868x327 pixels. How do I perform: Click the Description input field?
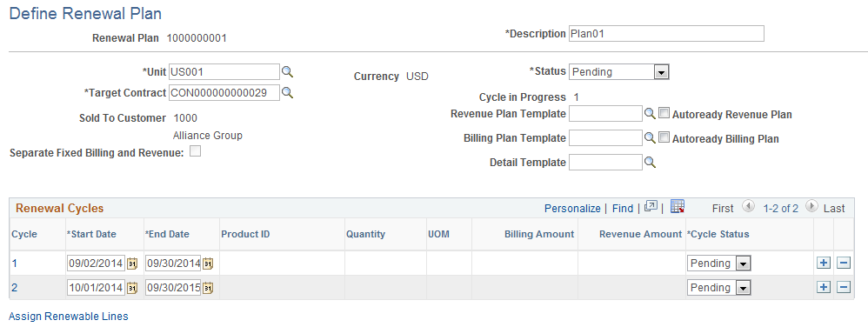(666, 34)
